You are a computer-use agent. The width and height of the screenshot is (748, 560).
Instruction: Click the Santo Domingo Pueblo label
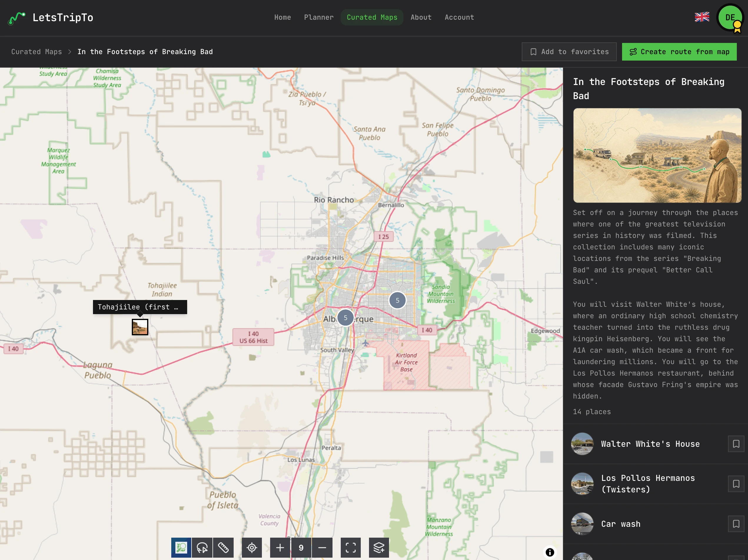(481, 94)
